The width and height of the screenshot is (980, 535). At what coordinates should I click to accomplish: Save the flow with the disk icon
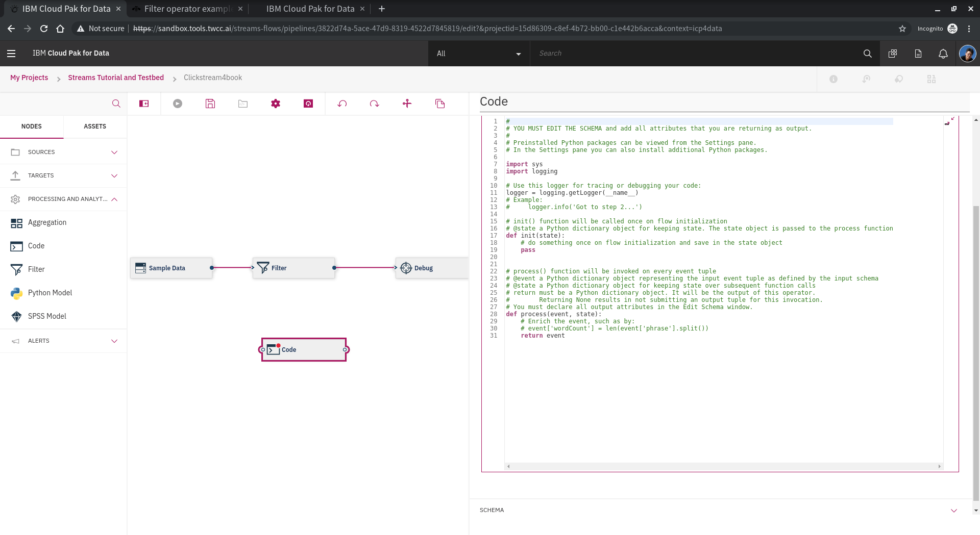pyautogui.click(x=210, y=104)
